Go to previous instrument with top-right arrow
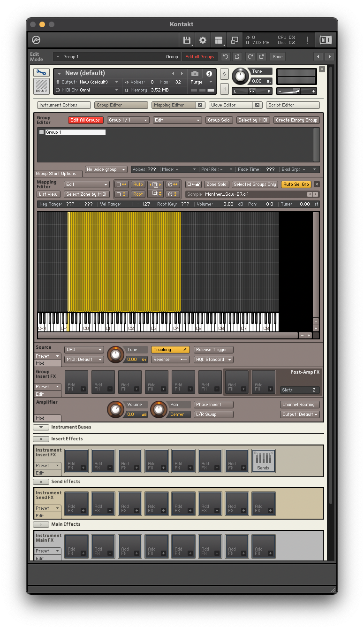This screenshot has height=629, width=364. click(x=318, y=56)
